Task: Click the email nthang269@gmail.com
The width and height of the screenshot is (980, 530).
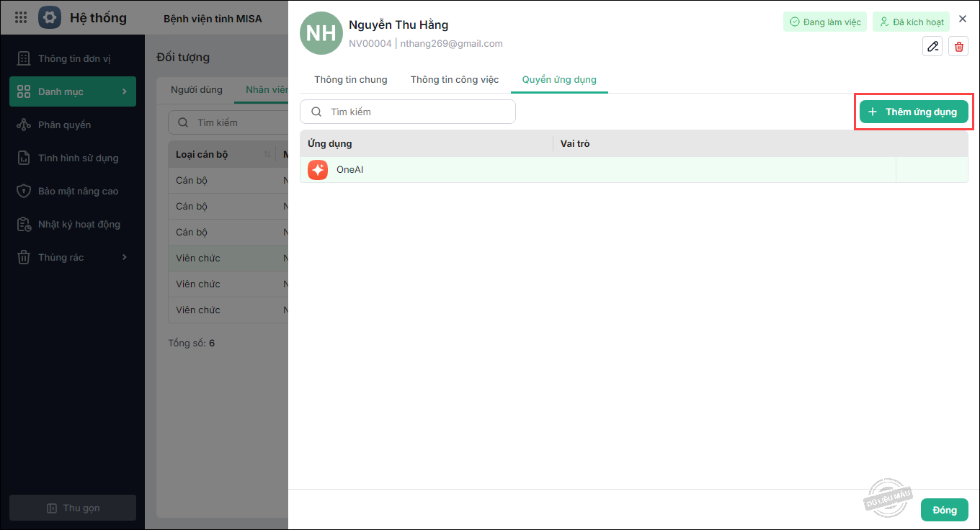Action: pyautogui.click(x=452, y=43)
